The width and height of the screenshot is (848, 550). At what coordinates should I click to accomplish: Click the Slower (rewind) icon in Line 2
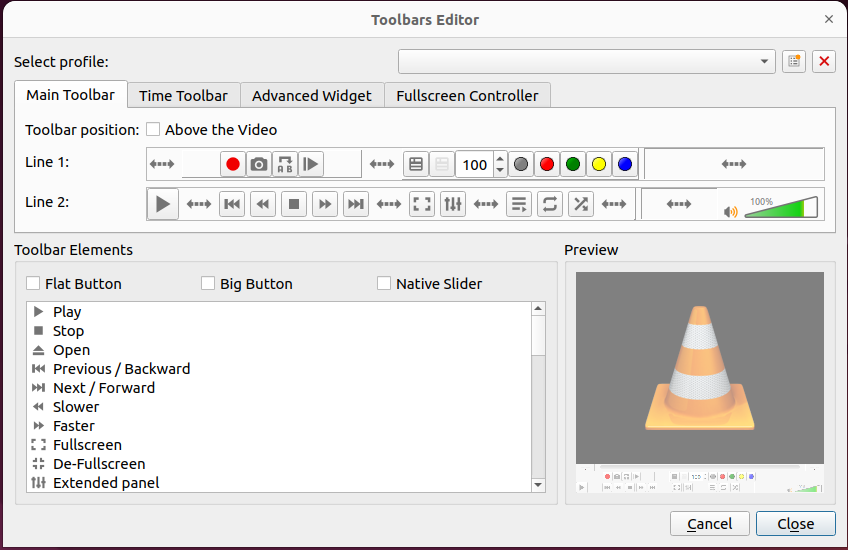[263, 204]
